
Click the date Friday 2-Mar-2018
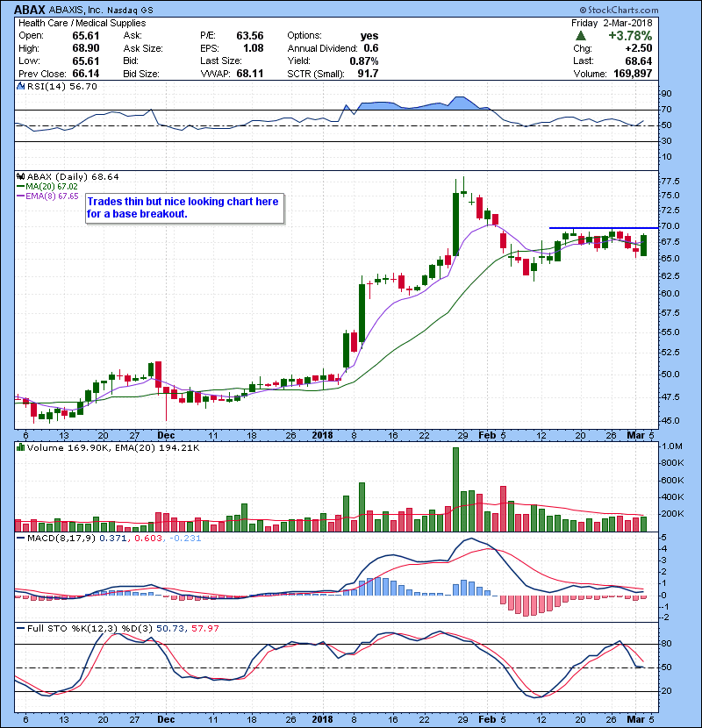point(612,23)
